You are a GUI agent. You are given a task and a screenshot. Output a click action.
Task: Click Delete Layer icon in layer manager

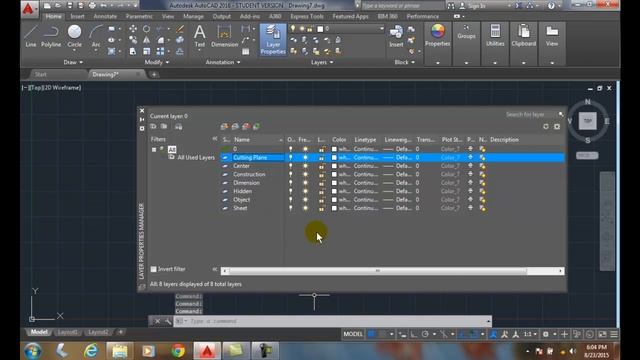pyautogui.click(x=246, y=127)
